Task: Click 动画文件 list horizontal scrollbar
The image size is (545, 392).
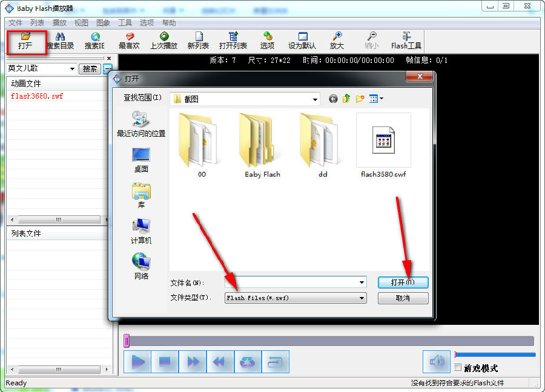Action: [x=59, y=220]
